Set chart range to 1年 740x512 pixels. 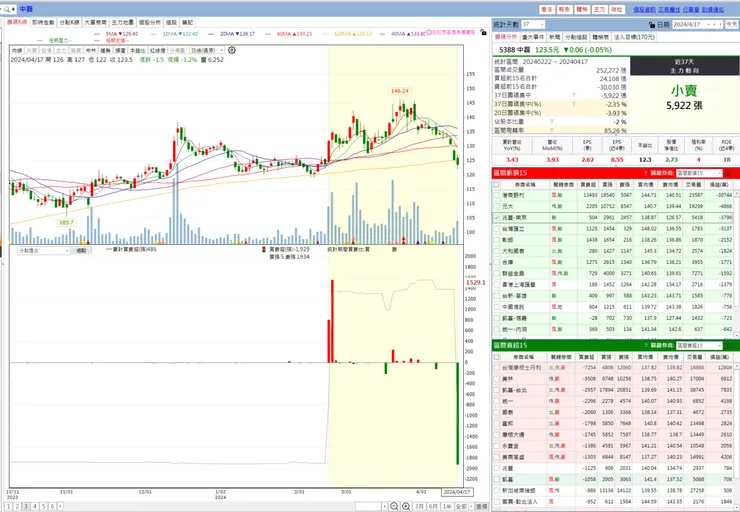point(446,506)
